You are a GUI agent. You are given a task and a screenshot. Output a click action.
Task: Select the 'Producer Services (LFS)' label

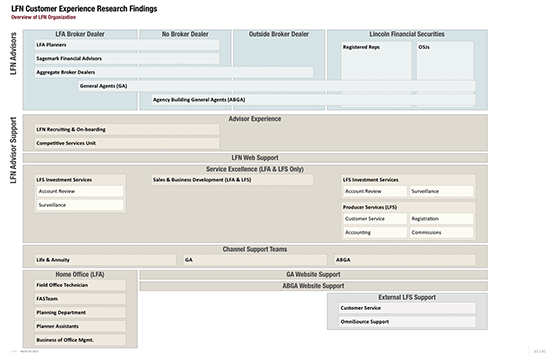coord(370,208)
